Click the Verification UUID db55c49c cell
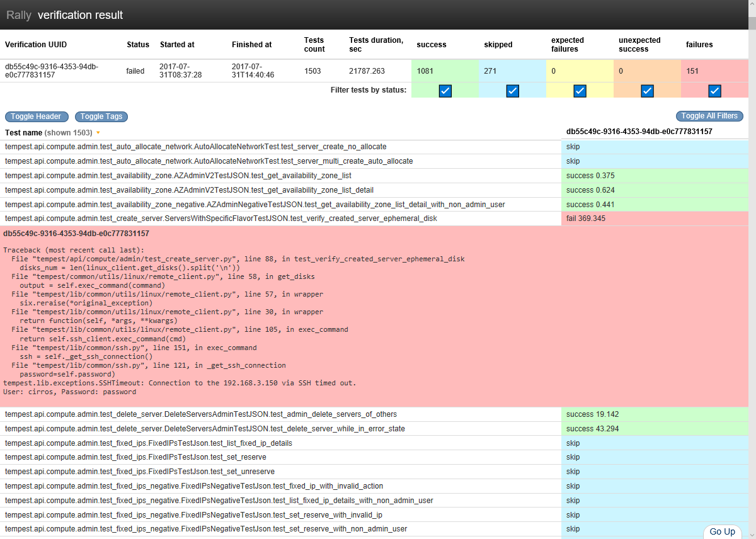The image size is (756, 539). coord(50,71)
